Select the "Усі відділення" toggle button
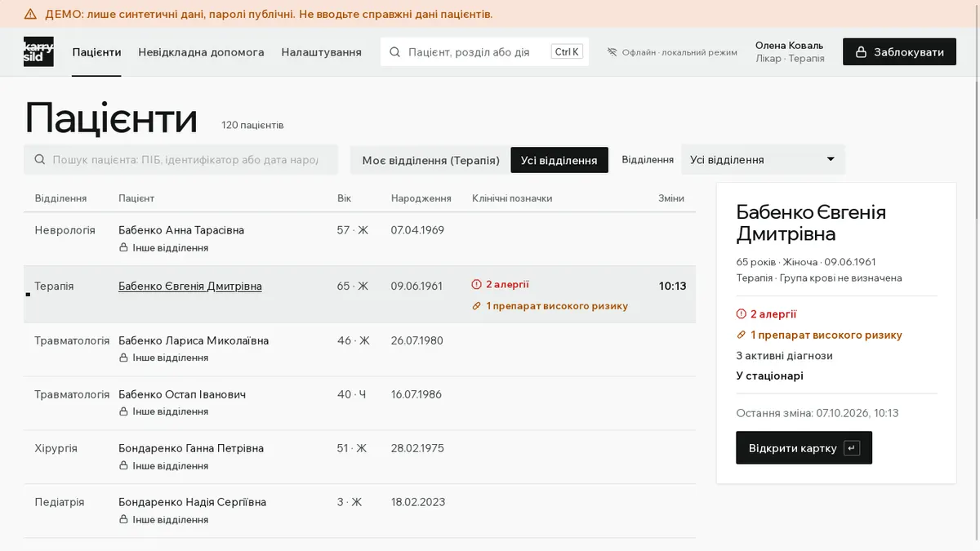The image size is (980, 551). tap(559, 160)
